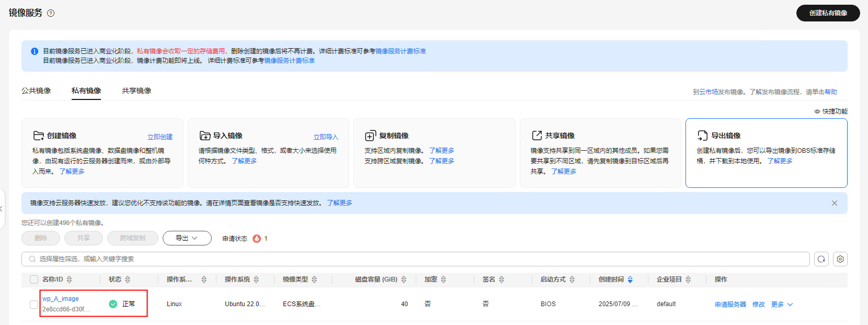The image size is (868, 325).
Task: Click the 2025/07/09 creation time cell
Action: coord(618,304)
